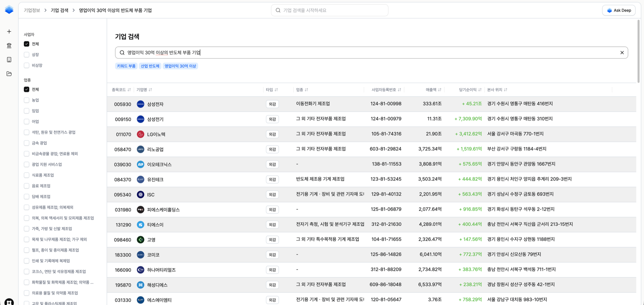Click the 고영 company logo
The image size is (644, 305).
[x=141, y=240]
